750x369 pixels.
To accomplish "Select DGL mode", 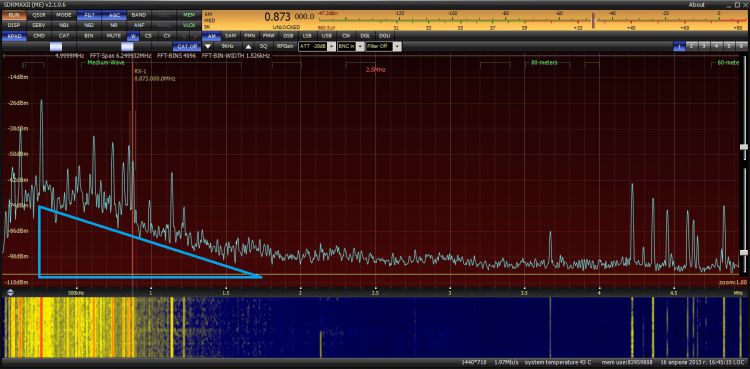I will 365,35.
